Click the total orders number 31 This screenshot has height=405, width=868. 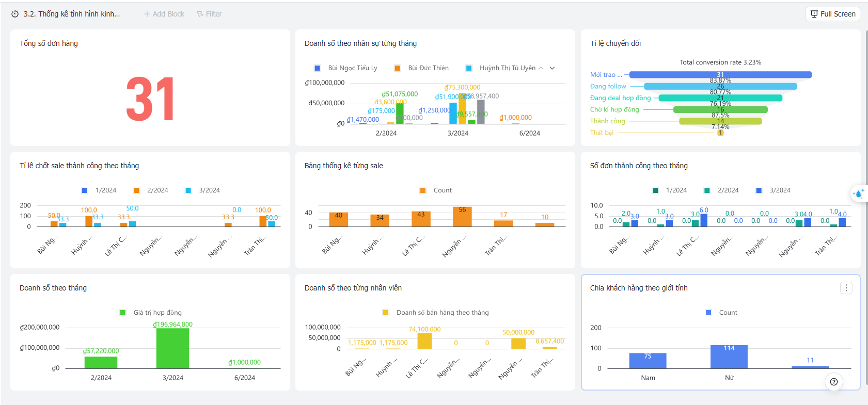[150, 100]
